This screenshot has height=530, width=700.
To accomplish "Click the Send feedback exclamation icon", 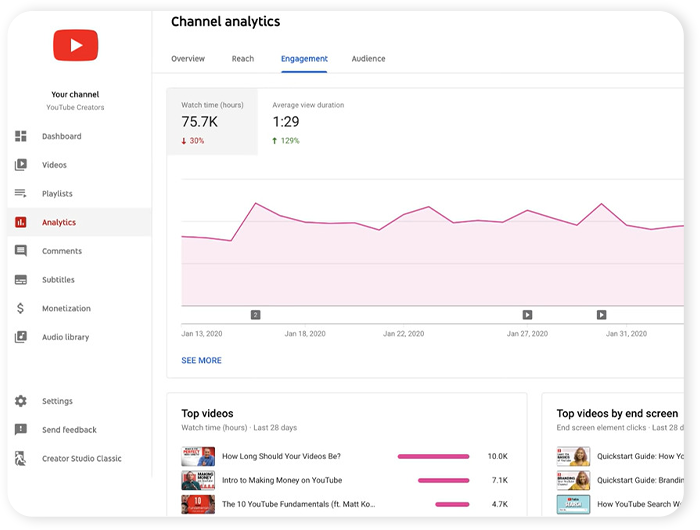I will [21, 430].
